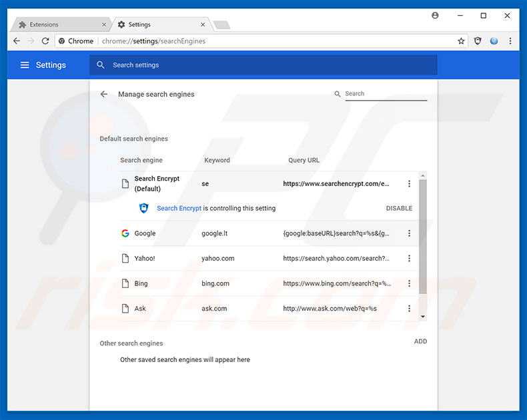Image resolution: width=527 pixels, height=420 pixels.
Task: Click the Google logo icon
Action: pos(125,233)
